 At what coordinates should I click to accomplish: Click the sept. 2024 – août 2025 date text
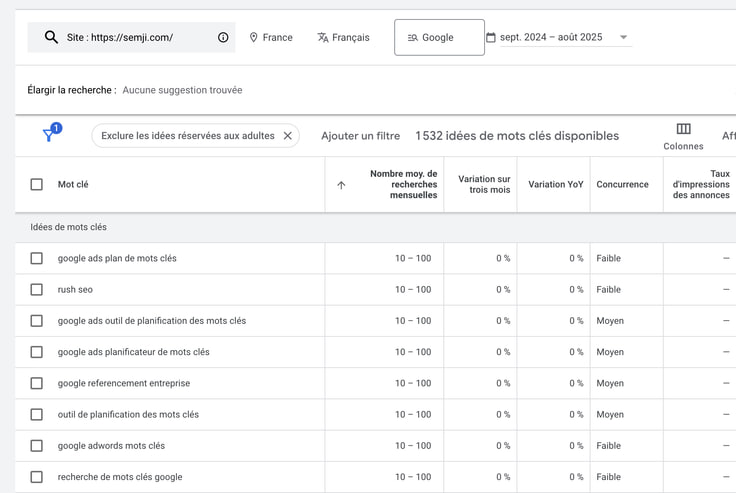pyautogui.click(x=551, y=37)
